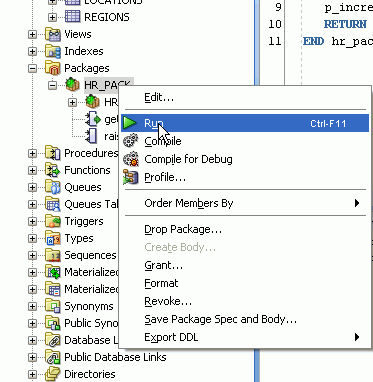Choose Grant... in context menu
The image size is (373, 382).
245,265
